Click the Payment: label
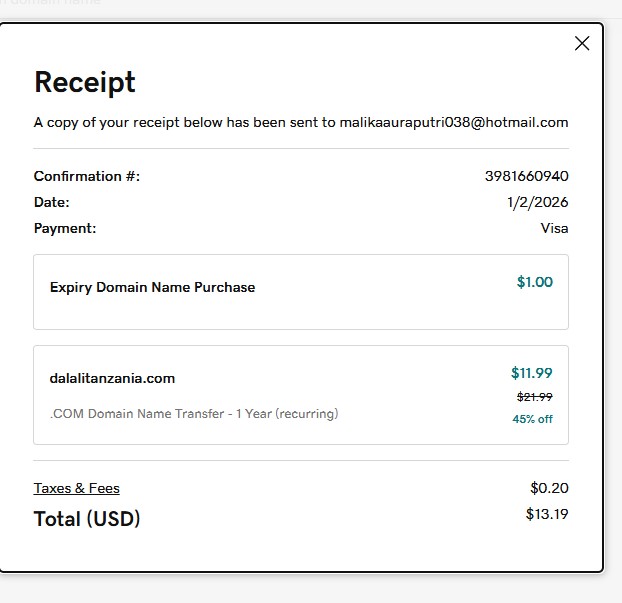Screen dimensions: 622x603 point(65,228)
